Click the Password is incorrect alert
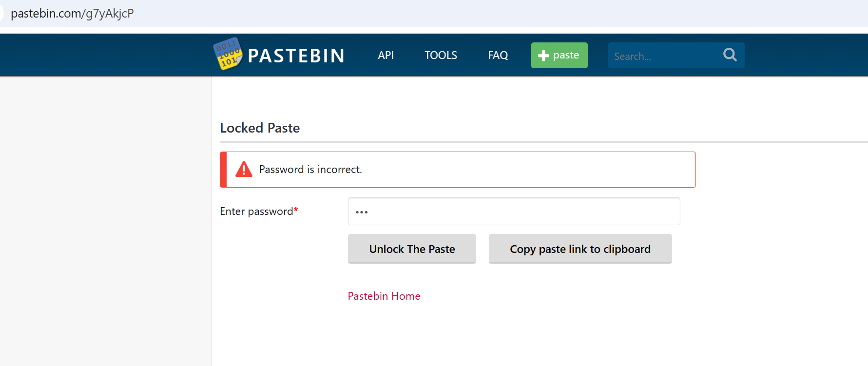Viewport: 868px width, 366px height. [458, 169]
